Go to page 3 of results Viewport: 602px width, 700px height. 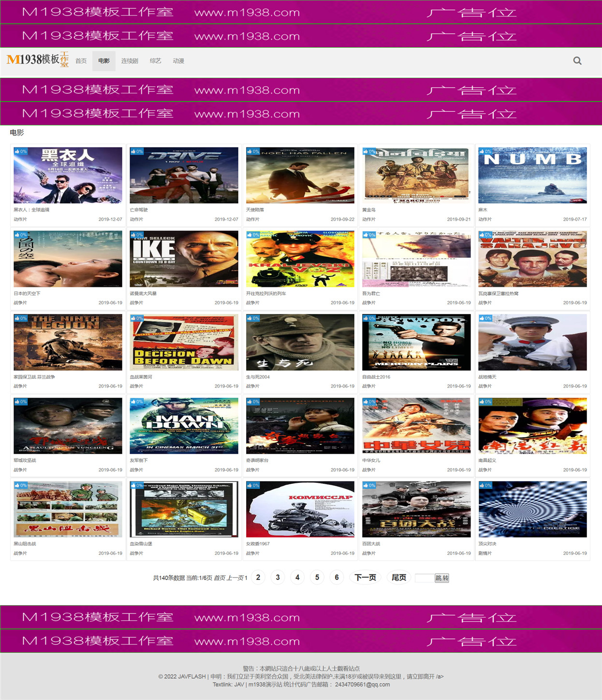coord(278,577)
